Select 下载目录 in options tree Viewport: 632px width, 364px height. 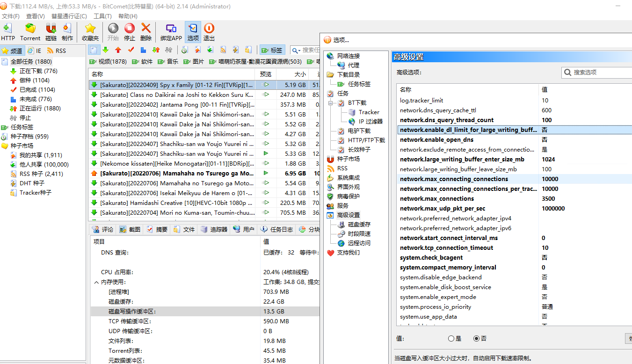coord(349,74)
